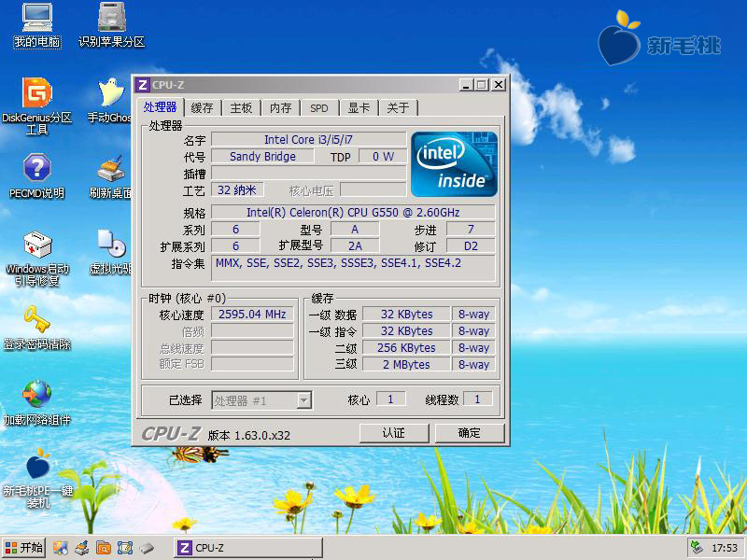Click 二级 cache 256 KBytes value
Viewport: 747px width, 560px height.
[406, 347]
